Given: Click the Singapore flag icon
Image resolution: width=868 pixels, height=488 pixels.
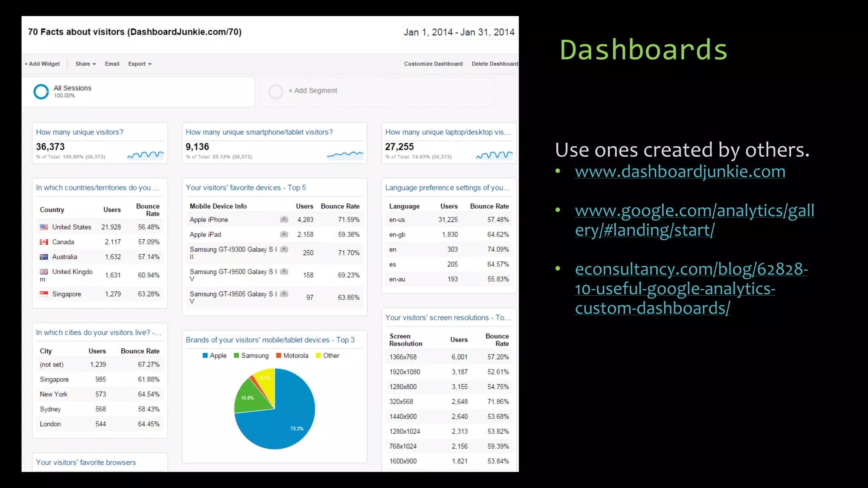Looking at the screenshot, I should click(44, 294).
